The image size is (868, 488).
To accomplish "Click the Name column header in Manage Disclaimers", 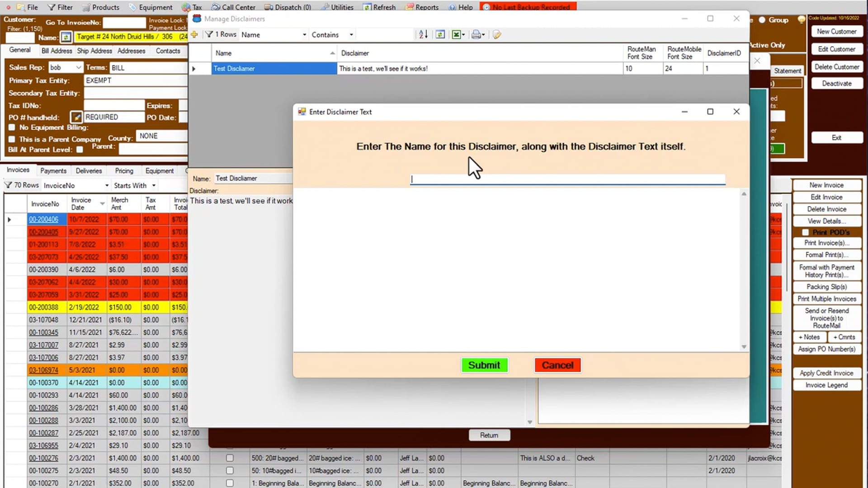I will click(274, 53).
